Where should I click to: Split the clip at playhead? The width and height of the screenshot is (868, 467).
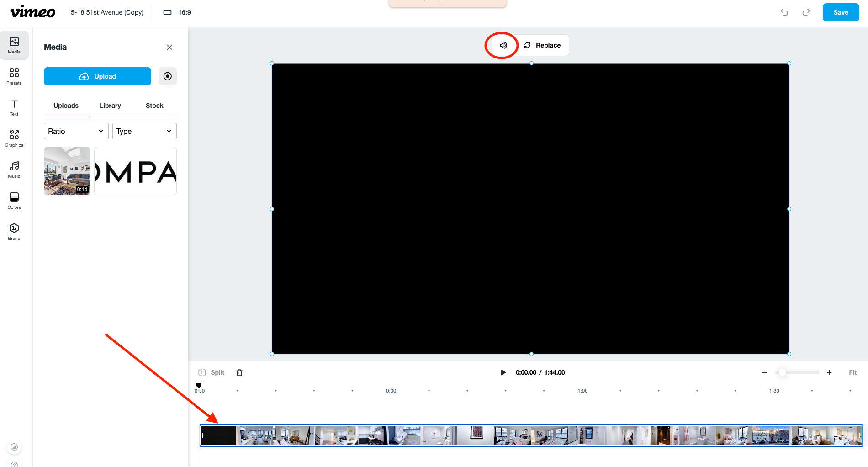pyautogui.click(x=212, y=372)
